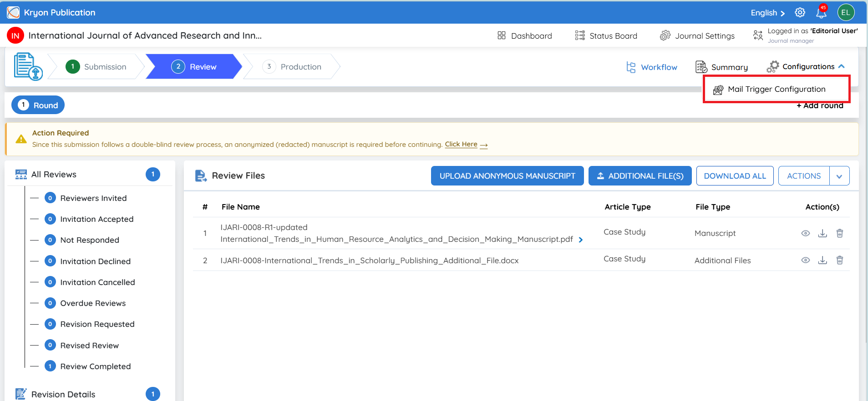
Task: Click the EL user avatar
Action: (846, 12)
